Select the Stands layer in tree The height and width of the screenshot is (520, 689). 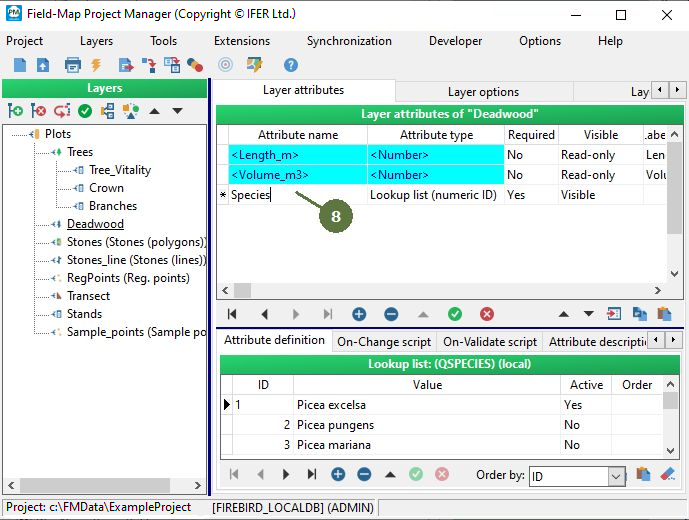pyautogui.click(x=84, y=314)
